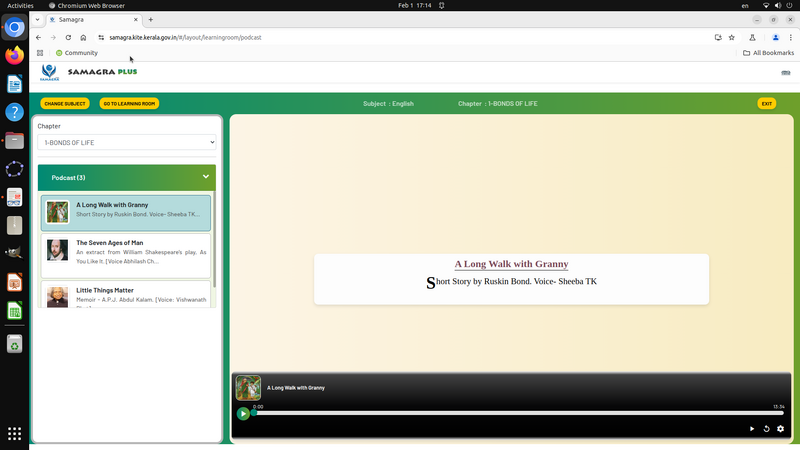Click the CHANGE SUBJECT button
The height and width of the screenshot is (450, 800).
pos(65,104)
